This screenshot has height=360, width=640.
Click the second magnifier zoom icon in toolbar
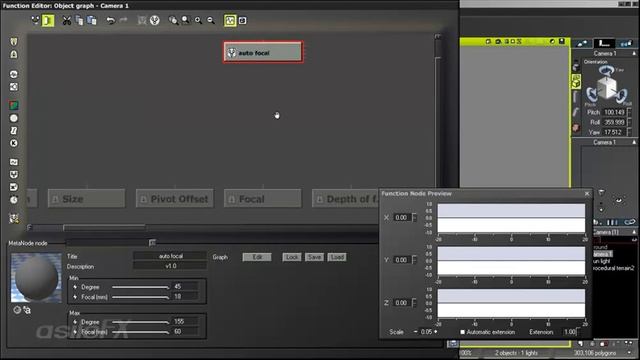[186, 20]
